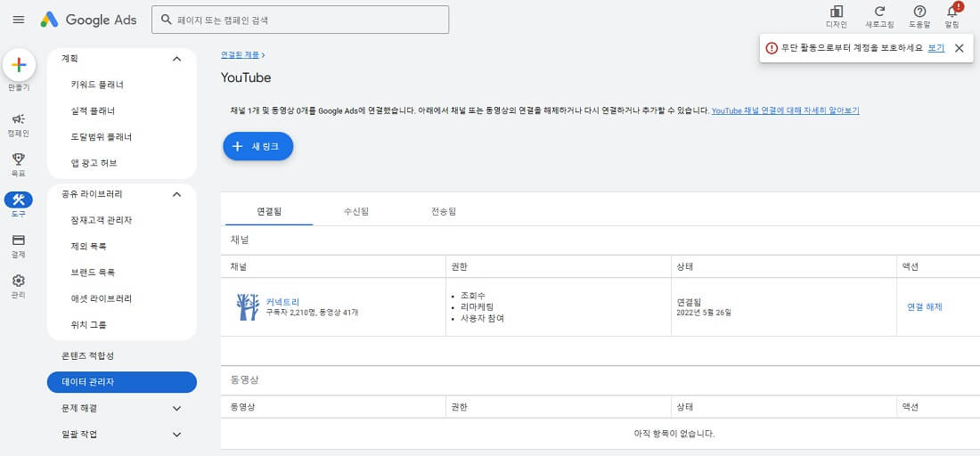Open 도달범위 플래너 menu item
980x456 pixels.
(x=102, y=137)
